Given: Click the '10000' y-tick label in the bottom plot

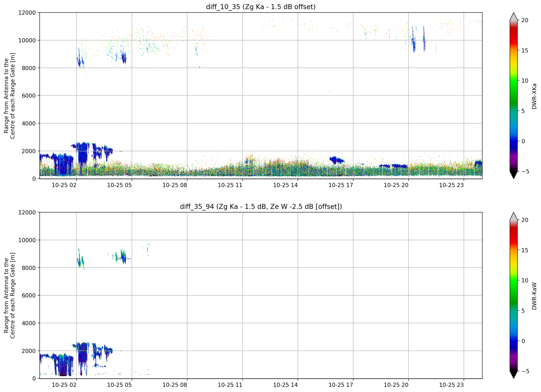Looking at the screenshot, I should click(x=27, y=240).
